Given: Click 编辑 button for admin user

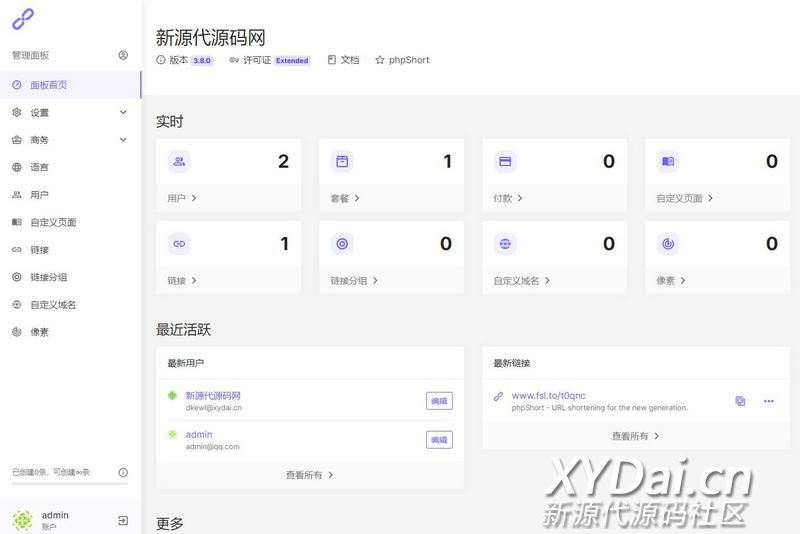Looking at the screenshot, I should click(439, 440).
